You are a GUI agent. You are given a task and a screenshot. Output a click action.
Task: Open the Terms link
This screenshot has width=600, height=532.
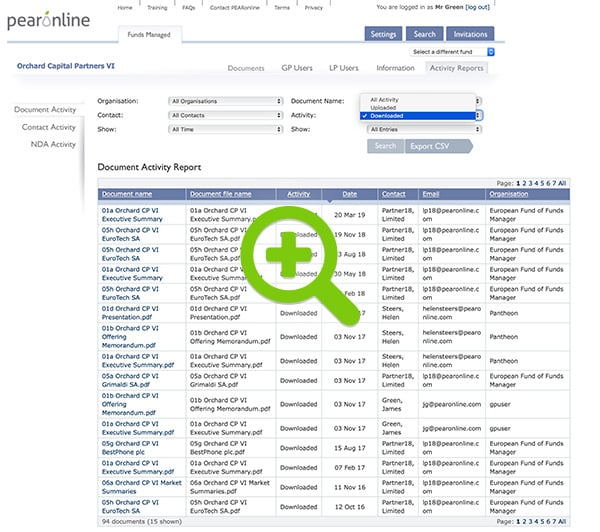pos(282,8)
